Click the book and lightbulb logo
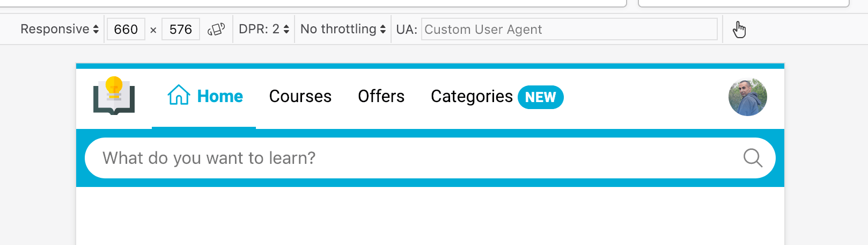The height and width of the screenshot is (245, 868). pos(114,96)
